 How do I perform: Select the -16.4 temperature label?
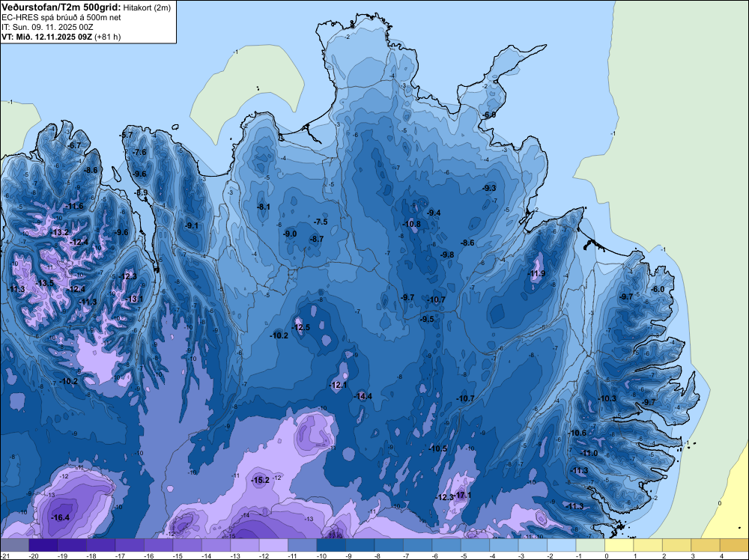60,517
